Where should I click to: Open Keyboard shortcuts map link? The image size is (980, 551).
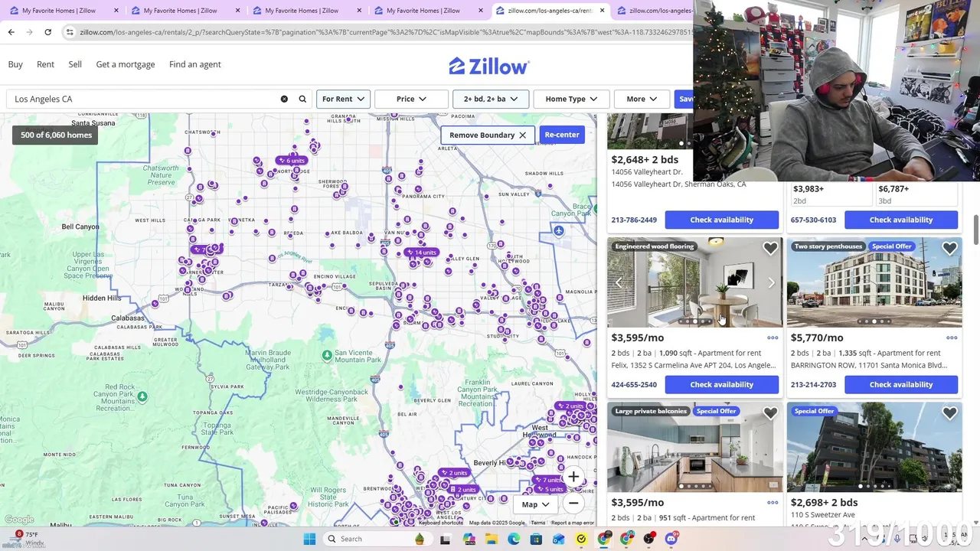[441, 523]
